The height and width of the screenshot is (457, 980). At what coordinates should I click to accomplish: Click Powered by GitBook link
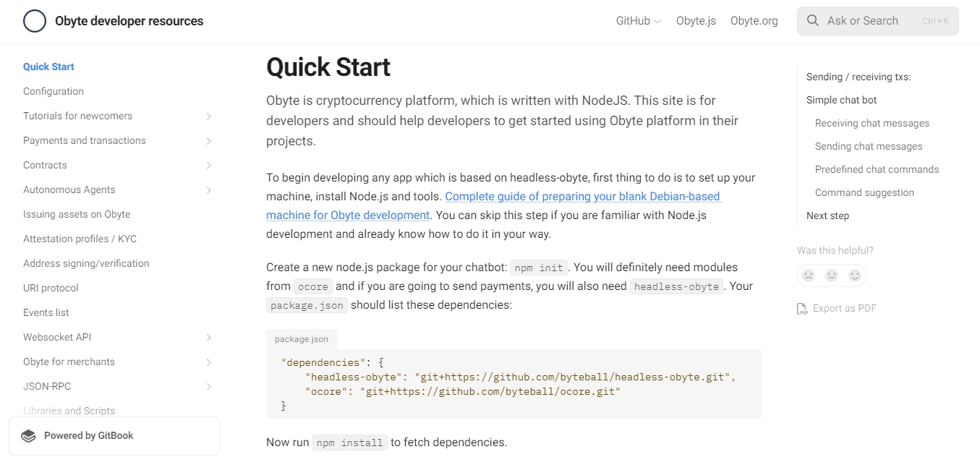[114, 436]
